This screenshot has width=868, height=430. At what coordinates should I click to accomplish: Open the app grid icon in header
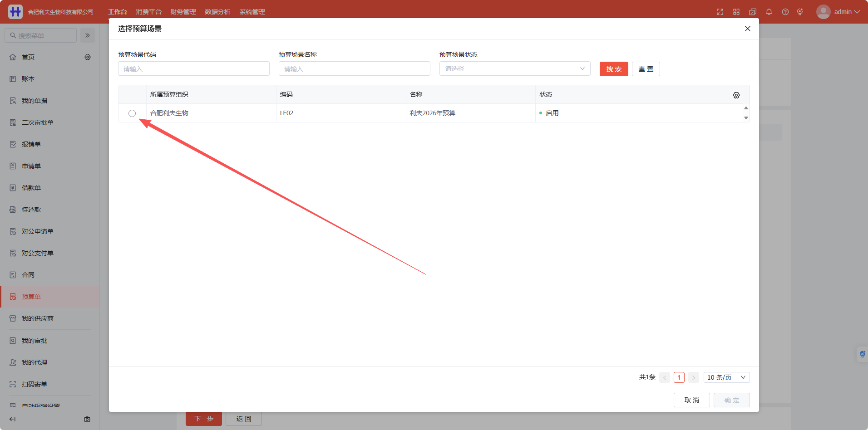tap(736, 12)
